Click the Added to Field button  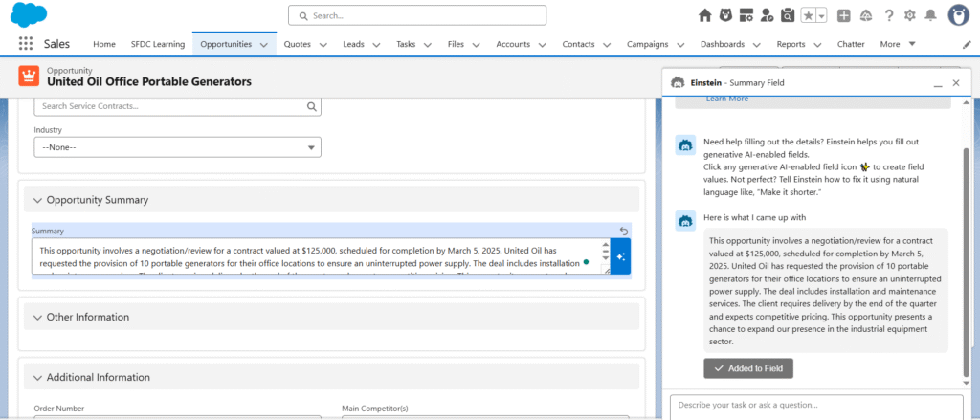(748, 368)
